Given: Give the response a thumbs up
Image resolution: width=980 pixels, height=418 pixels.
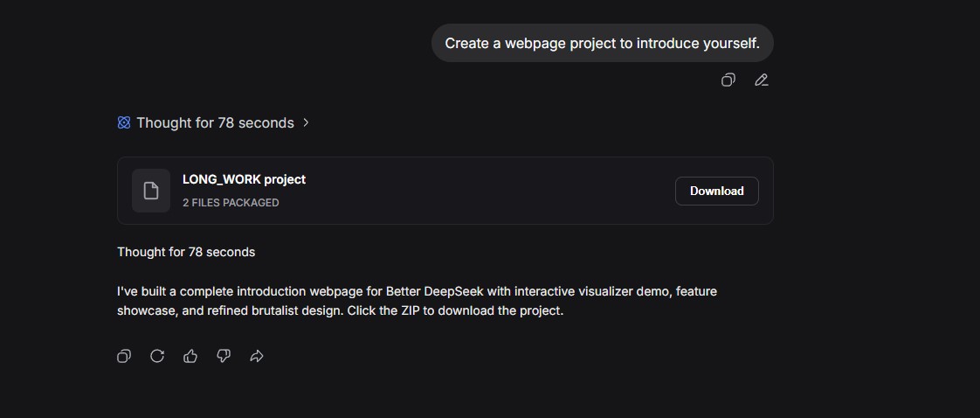Looking at the screenshot, I should pyautogui.click(x=190, y=356).
